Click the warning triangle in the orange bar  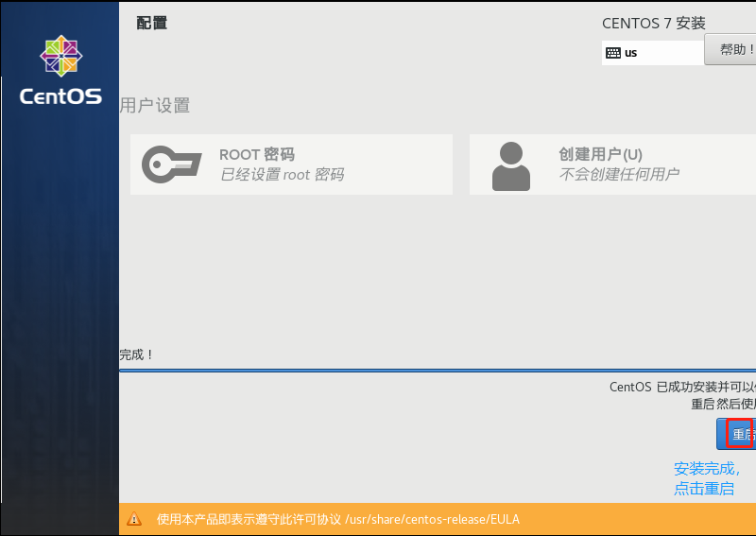pos(134,519)
